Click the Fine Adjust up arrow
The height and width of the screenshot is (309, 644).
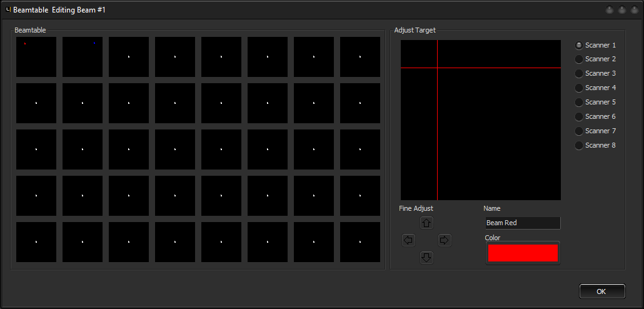pos(427,223)
